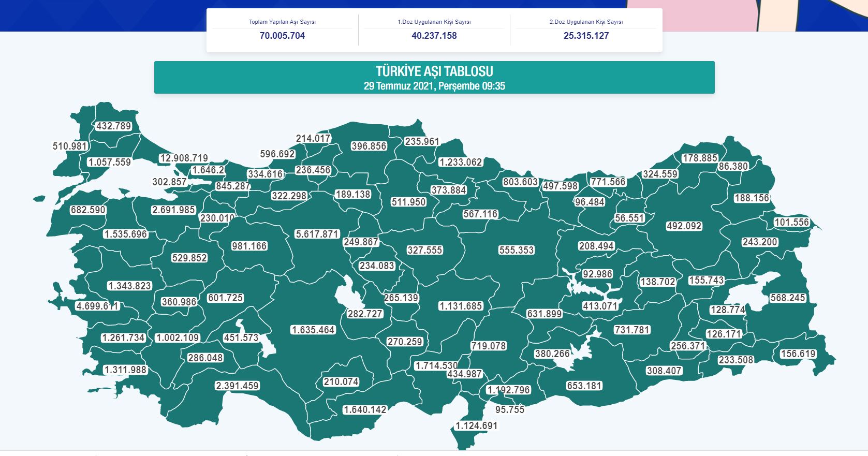Select the province labeled 210.074

tap(341, 381)
